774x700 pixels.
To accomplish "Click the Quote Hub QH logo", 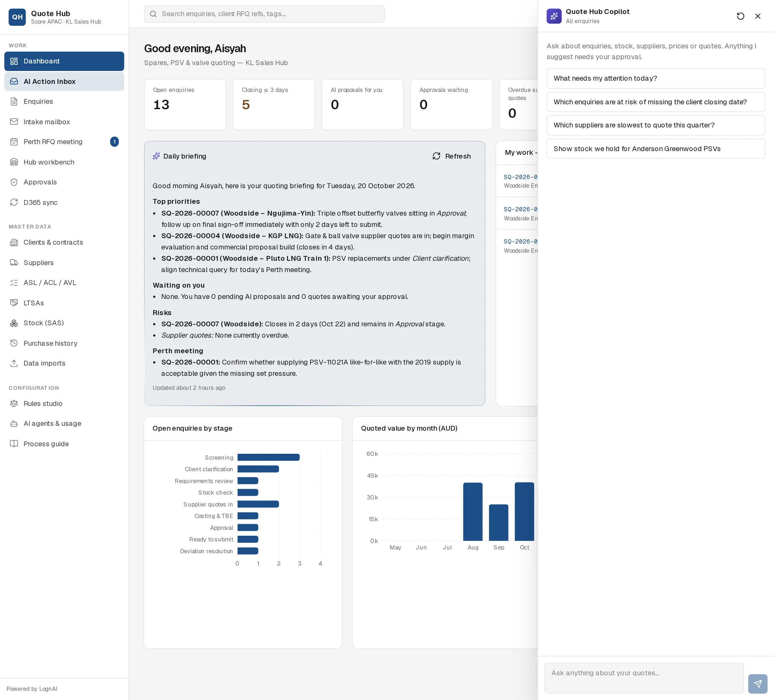I will click(17, 17).
